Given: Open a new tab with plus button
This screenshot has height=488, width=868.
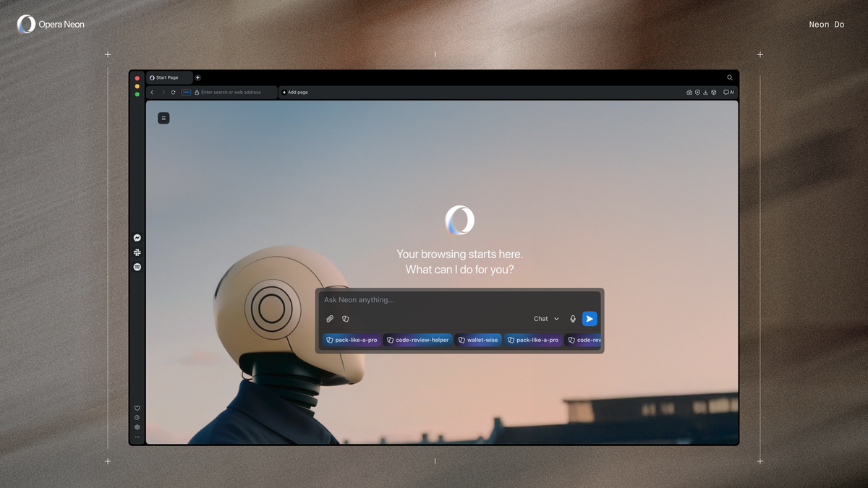Looking at the screenshot, I should [198, 77].
